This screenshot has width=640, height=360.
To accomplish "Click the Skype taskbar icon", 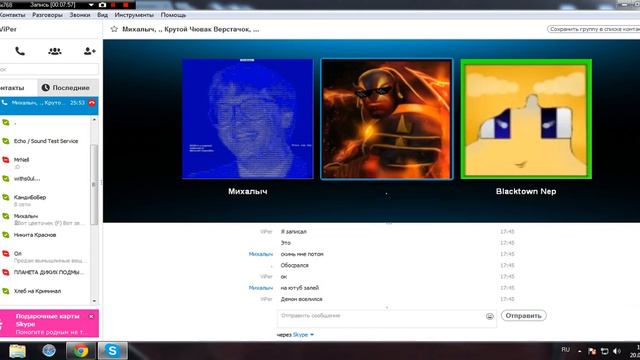I will pos(112,351).
